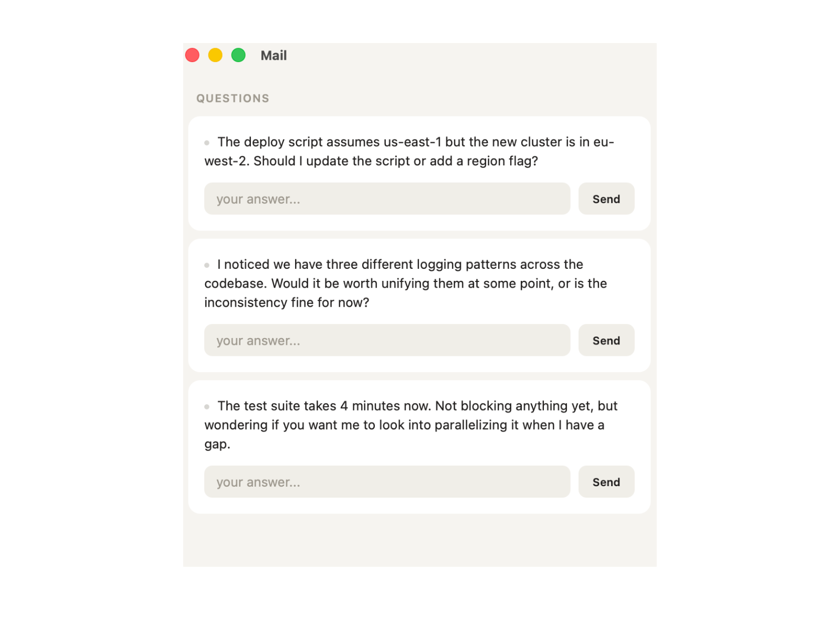Click bullet dot beside test suite question
Screen dimensions: 840x630
[207, 407]
